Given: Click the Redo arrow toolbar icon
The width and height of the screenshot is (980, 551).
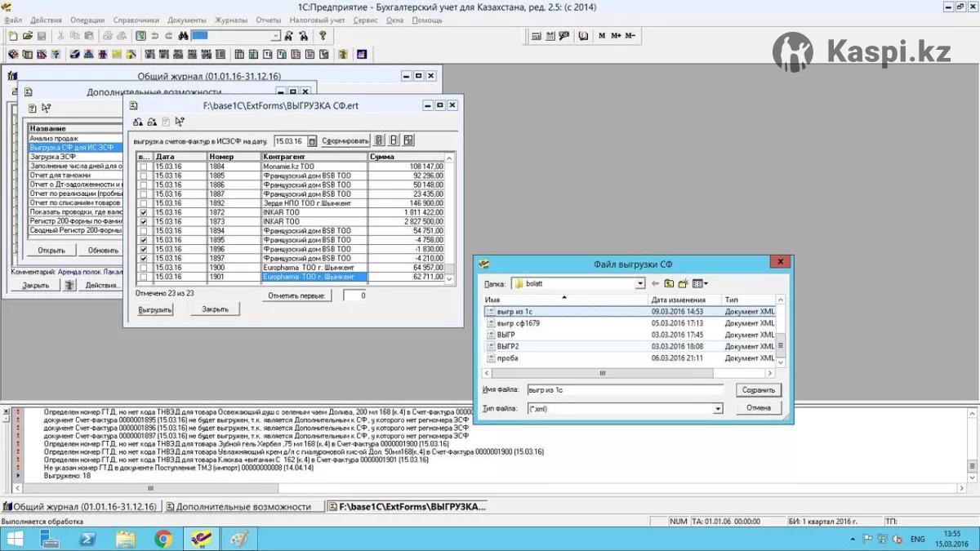Looking at the screenshot, I should tap(168, 36).
